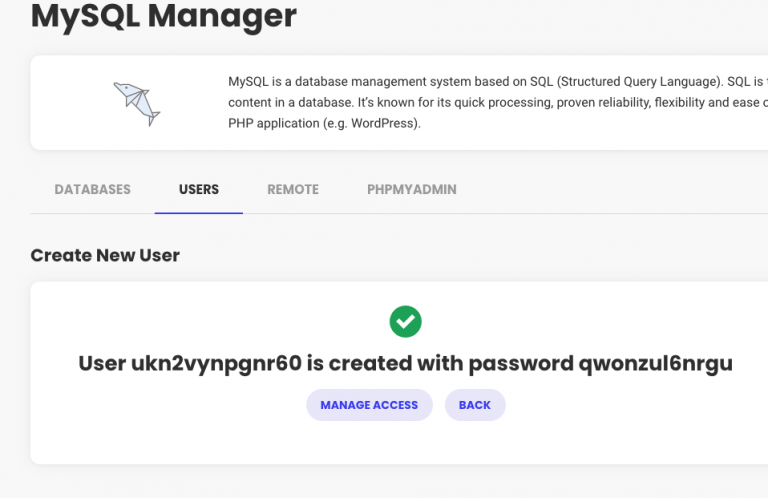Click the BACK button
This screenshot has width=768, height=498.
point(475,405)
